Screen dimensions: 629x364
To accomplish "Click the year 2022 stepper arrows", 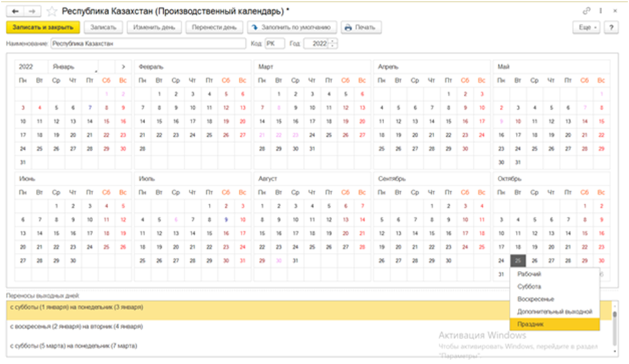I will click(x=333, y=44).
